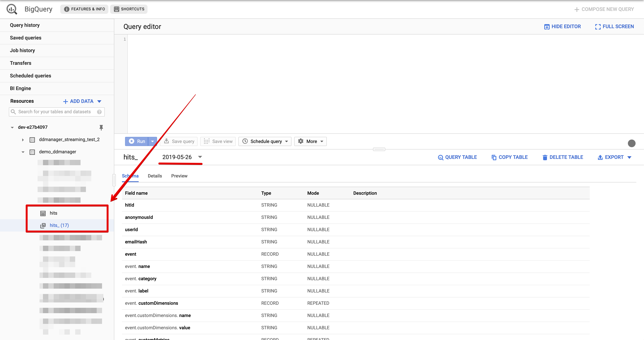The image size is (644, 340).
Task: Click the hits table icon
Action: (x=43, y=213)
